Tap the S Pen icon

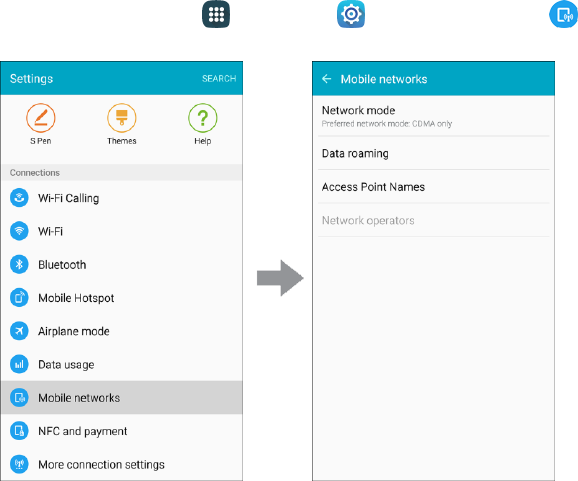[41, 118]
